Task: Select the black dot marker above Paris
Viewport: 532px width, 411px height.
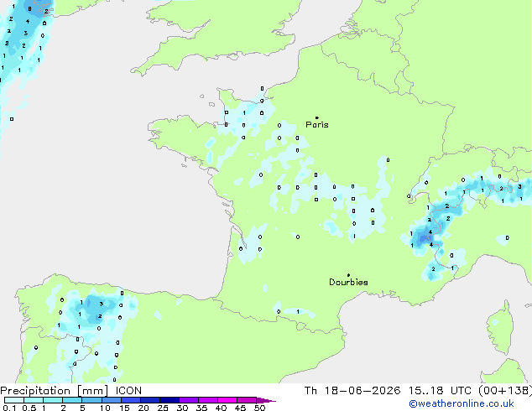Action: click(x=317, y=117)
